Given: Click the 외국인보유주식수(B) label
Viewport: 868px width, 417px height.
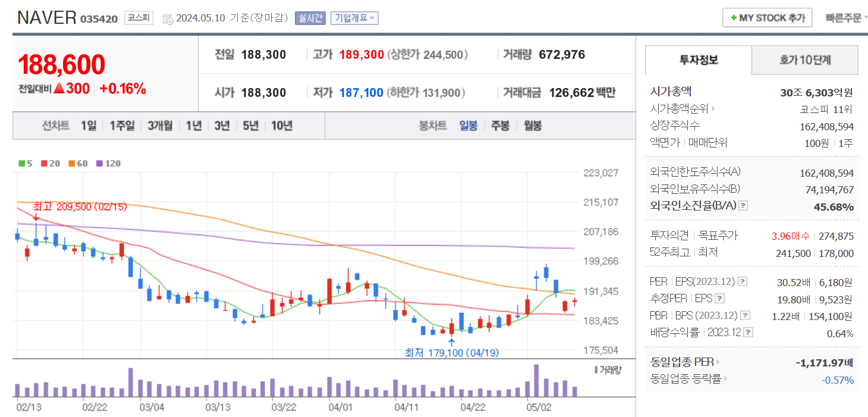Looking at the screenshot, I should click(695, 189).
